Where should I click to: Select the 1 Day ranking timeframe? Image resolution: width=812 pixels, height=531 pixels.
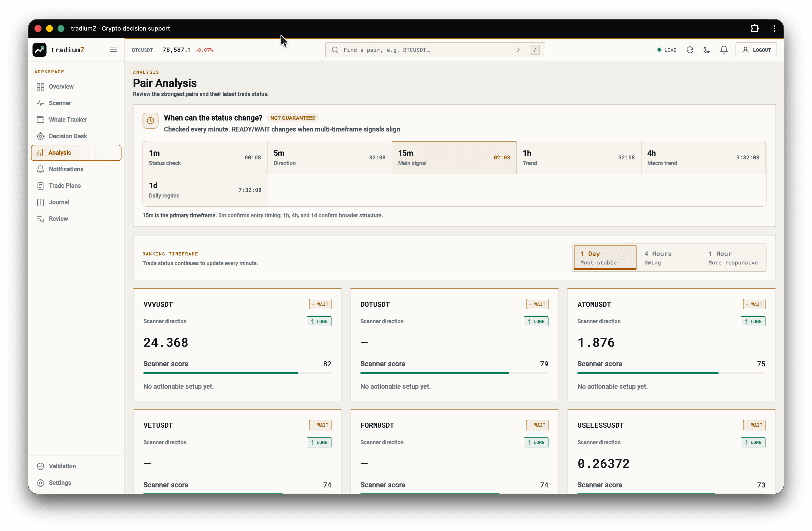pyautogui.click(x=604, y=258)
